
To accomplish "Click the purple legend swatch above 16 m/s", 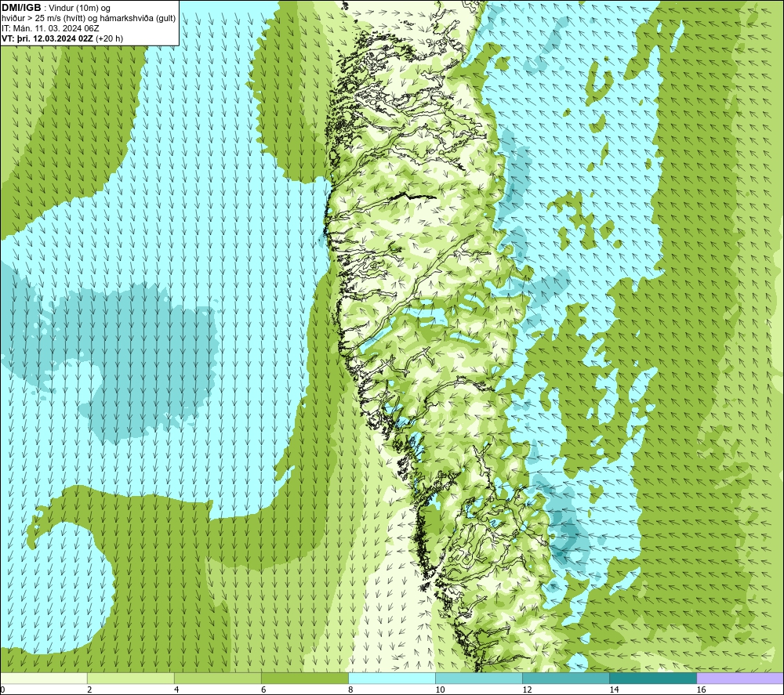I will [x=740, y=678].
